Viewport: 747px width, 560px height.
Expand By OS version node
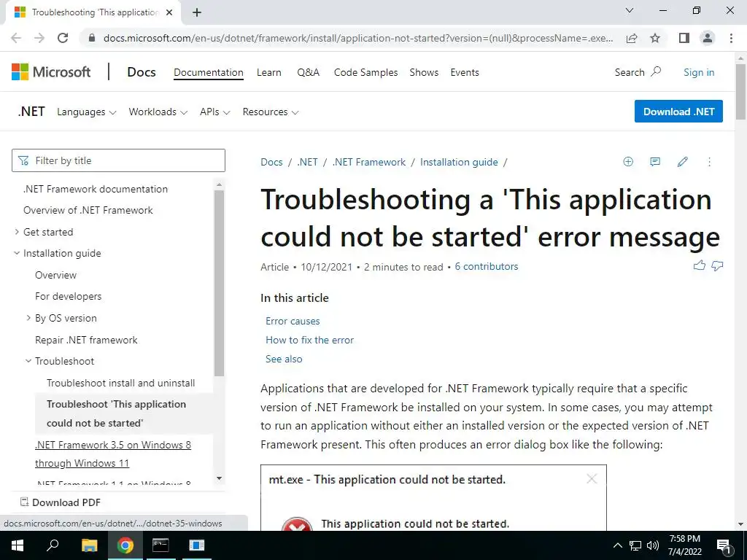coord(28,318)
